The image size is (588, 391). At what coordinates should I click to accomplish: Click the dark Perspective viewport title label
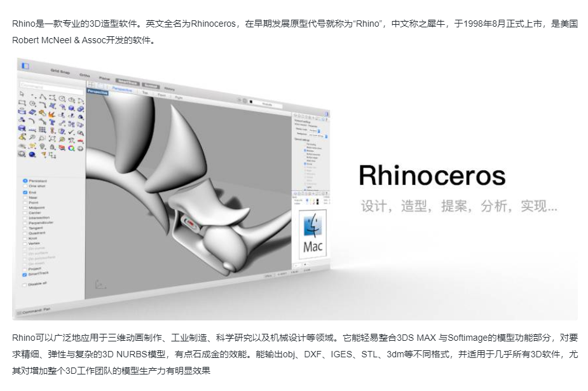pos(97,92)
